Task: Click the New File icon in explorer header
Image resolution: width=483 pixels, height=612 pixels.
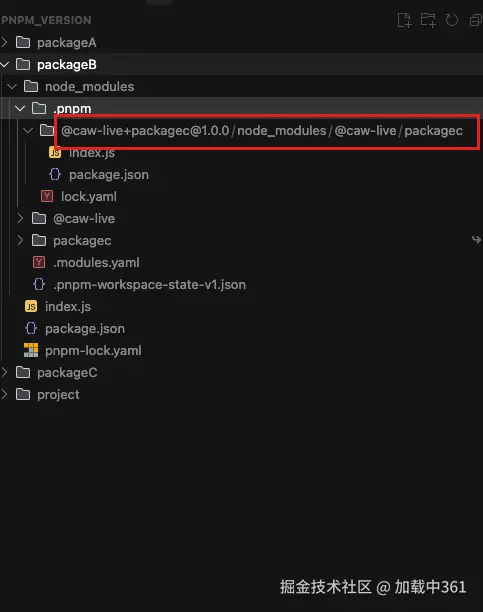Action: pyautogui.click(x=404, y=20)
